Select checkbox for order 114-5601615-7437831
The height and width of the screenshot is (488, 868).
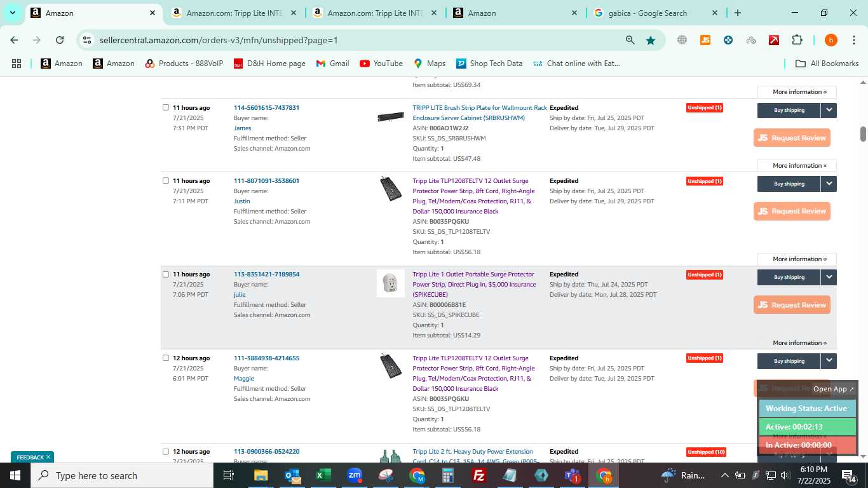tap(166, 107)
